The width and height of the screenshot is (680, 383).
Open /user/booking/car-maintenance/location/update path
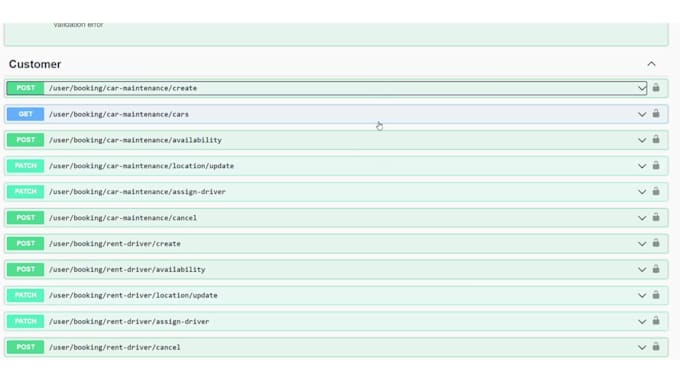(x=141, y=166)
